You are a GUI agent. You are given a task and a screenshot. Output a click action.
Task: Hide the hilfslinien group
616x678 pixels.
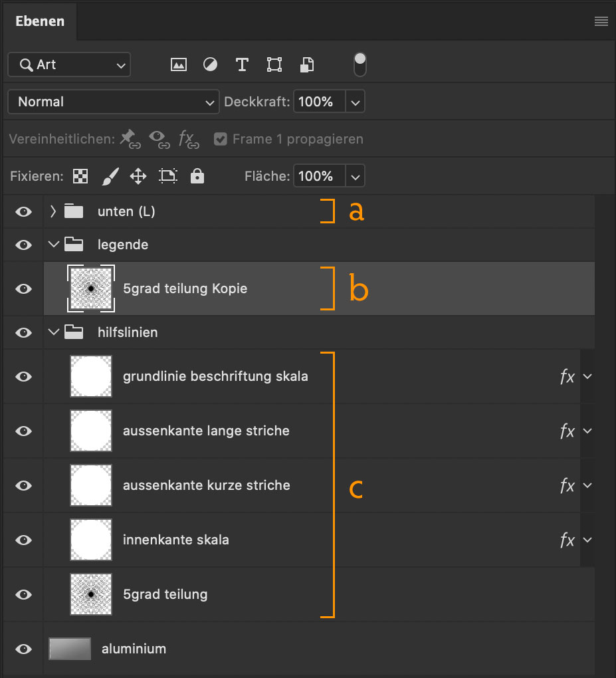[24, 333]
